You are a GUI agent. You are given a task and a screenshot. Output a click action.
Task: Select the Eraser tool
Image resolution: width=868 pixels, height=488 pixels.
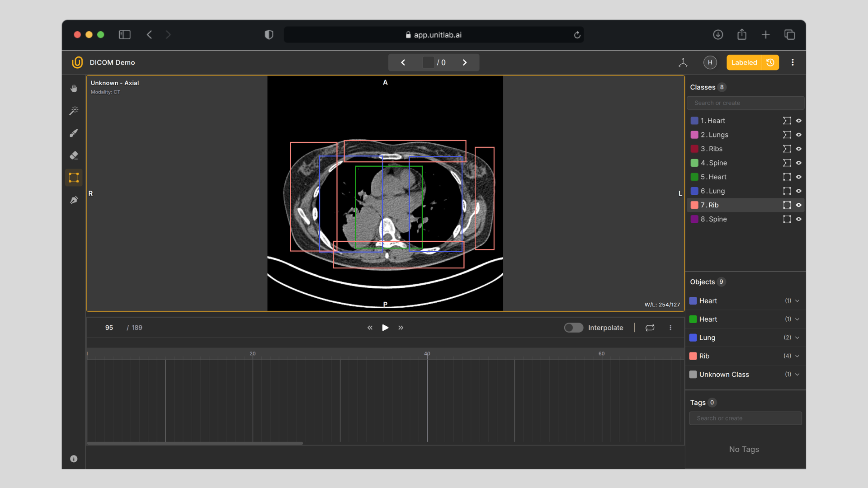[x=74, y=155]
